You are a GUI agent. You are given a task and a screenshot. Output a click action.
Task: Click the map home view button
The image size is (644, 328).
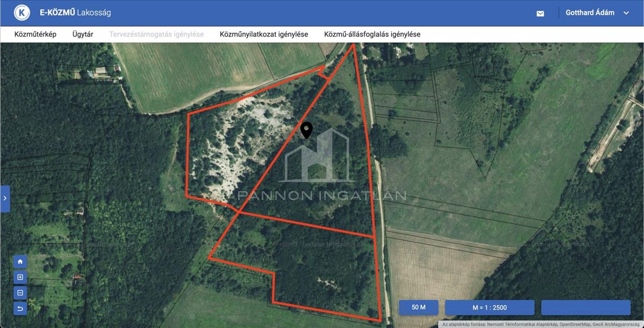tap(20, 262)
